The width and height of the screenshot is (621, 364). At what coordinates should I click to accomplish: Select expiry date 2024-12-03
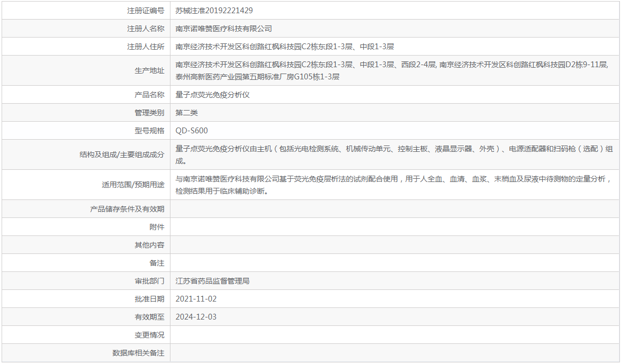click(x=196, y=317)
